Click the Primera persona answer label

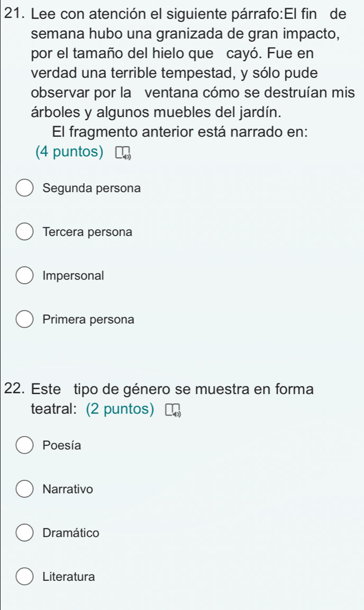[89, 320]
